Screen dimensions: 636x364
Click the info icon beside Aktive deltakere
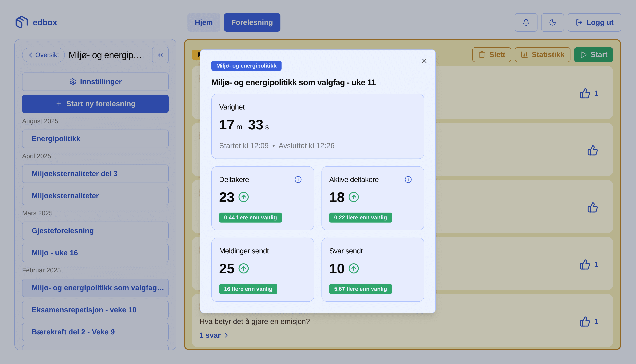point(408,179)
